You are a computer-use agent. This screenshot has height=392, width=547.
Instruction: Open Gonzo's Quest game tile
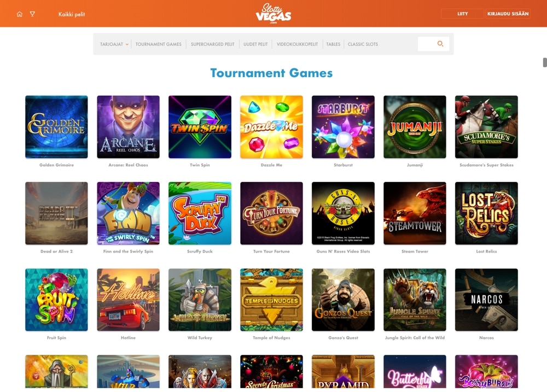[x=343, y=300]
